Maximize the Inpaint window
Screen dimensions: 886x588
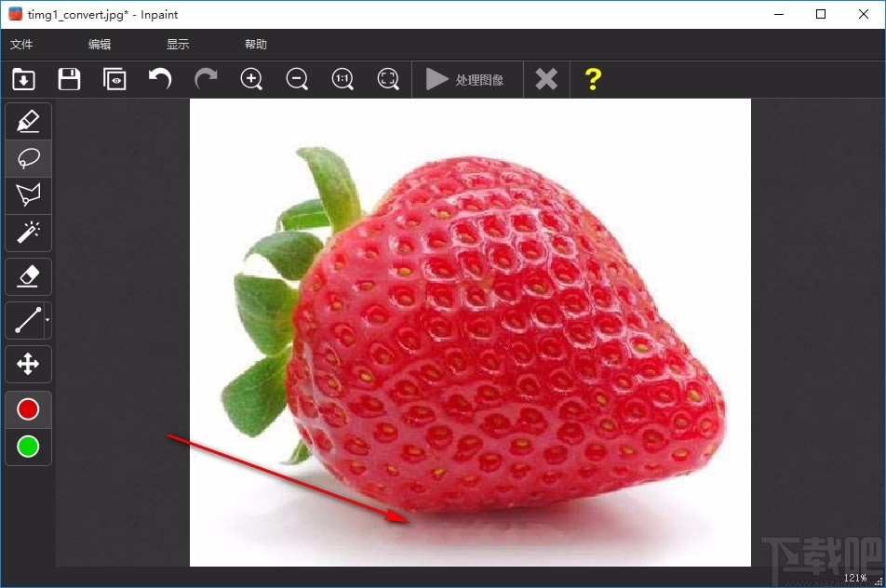821,14
